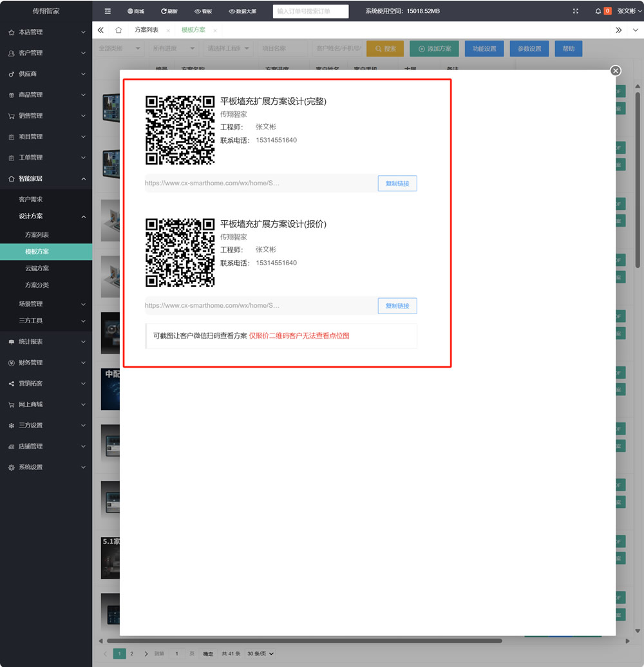Click the double-right arrow beside the tabs

click(x=618, y=30)
